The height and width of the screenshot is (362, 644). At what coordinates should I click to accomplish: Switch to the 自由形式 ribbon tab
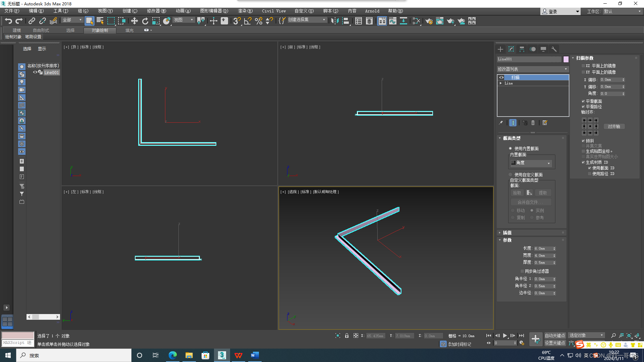click(x=41, y=30)
